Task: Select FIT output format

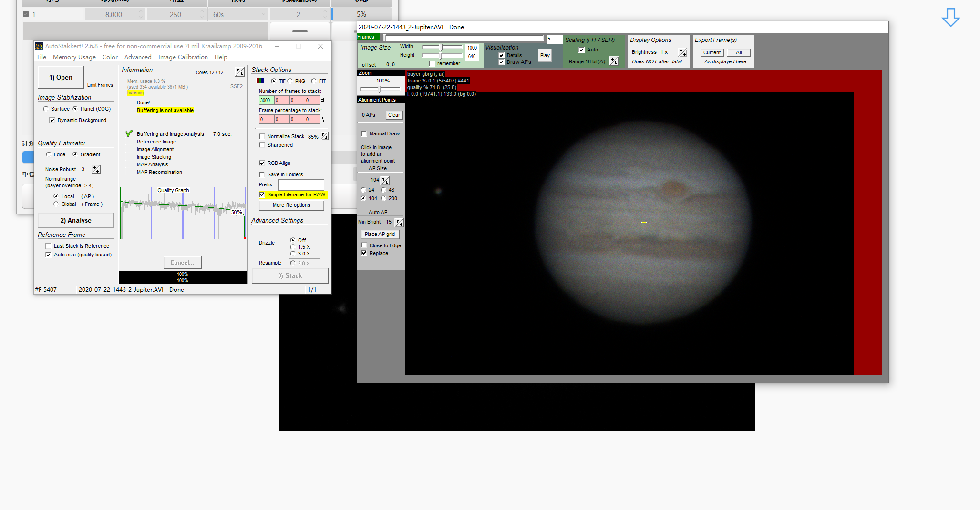Action: pyautogui.click(x=313, y=81)
